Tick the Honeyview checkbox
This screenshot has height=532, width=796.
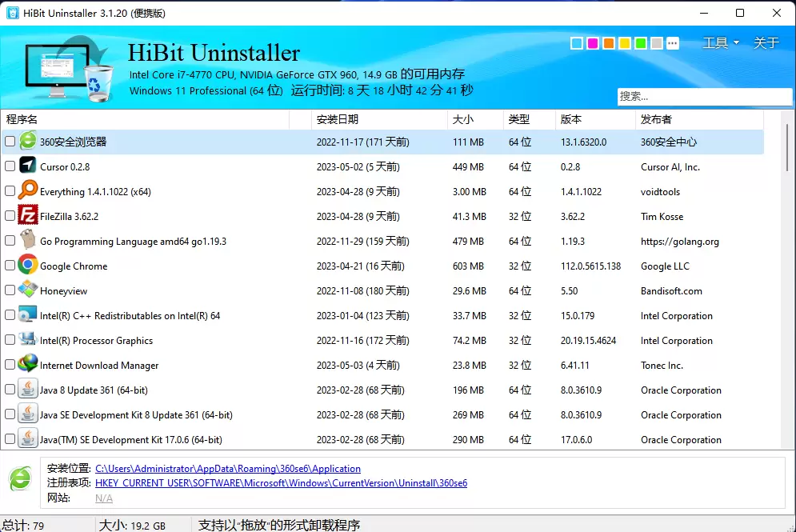(x=10, y=290)
